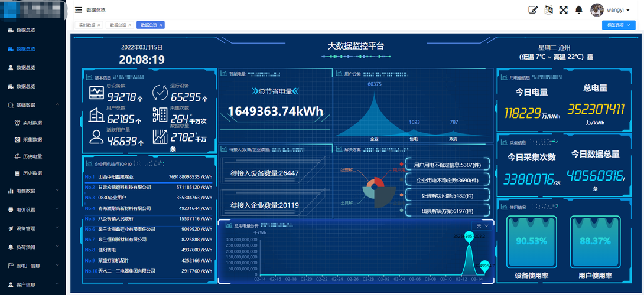
Task: Open the 天 time-range dropdown
Action: [x=482, y=225]
